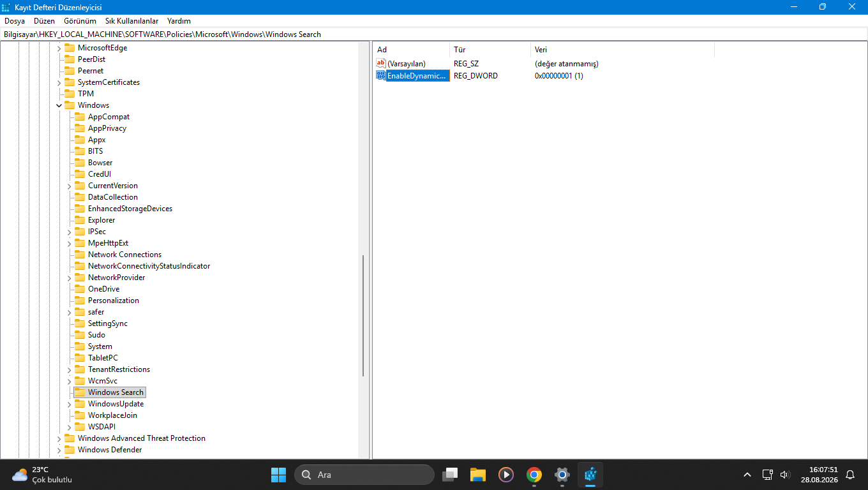Select the WorkplaceJoin key
The height and width of the screenshot is (490, 868).
coord(113,415)
